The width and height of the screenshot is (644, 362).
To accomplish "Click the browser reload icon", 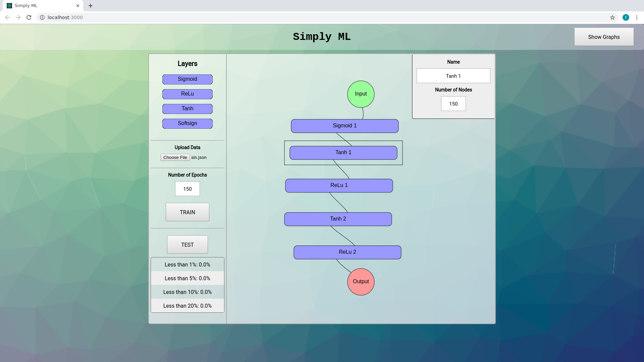I will tap(29, 17).
